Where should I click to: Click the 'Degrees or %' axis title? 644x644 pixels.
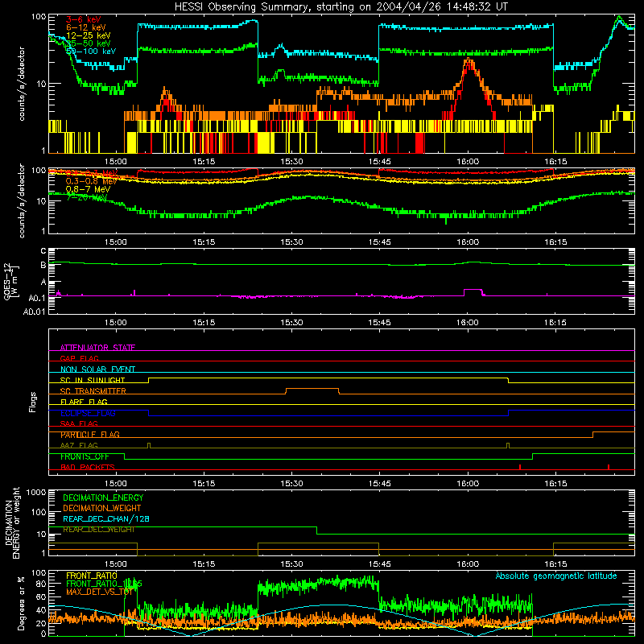(21, 603)
